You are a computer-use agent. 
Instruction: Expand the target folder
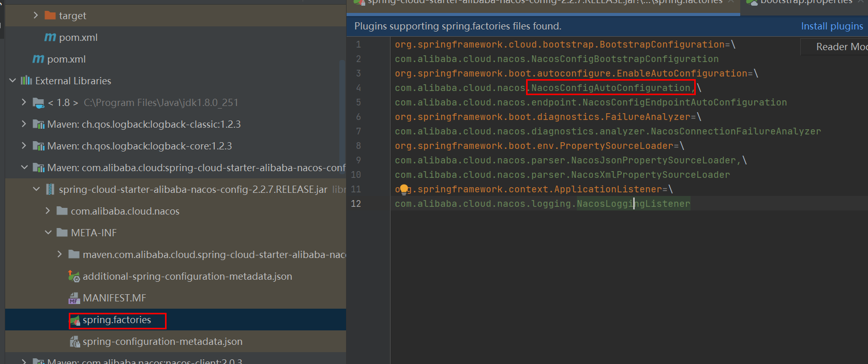pyautogui.click(x=36, y=16)
